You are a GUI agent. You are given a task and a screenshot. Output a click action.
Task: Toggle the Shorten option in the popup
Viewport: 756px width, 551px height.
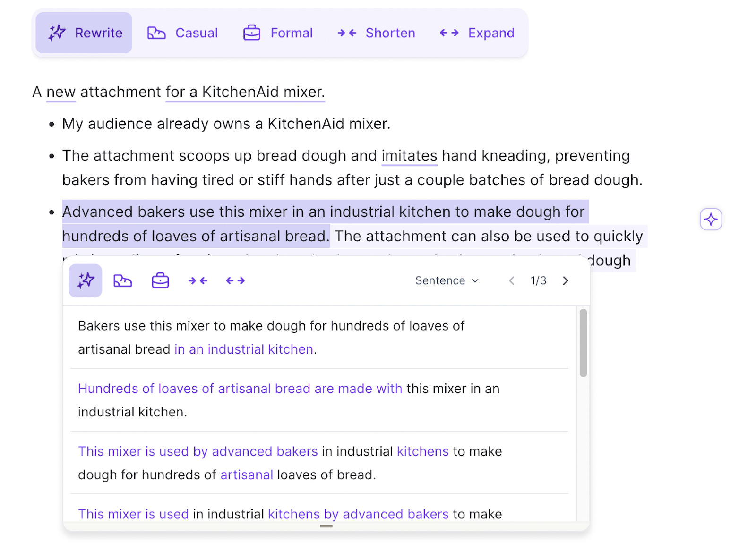[x=198, y=280]
